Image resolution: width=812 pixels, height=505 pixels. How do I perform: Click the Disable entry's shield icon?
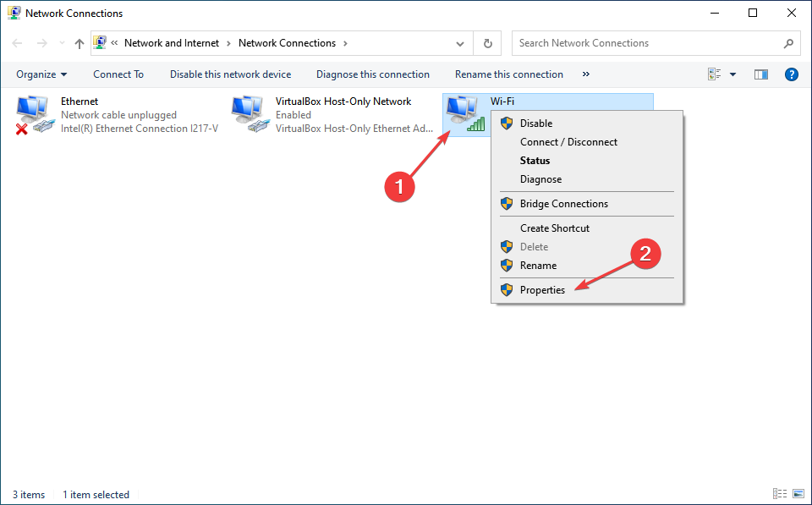click(507, 124)
